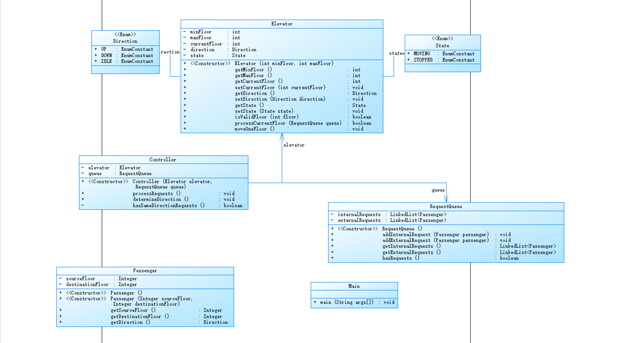Click the currentFloor attribute in Elevator
This screenshot has height=343, width=644.
(206, 44)
